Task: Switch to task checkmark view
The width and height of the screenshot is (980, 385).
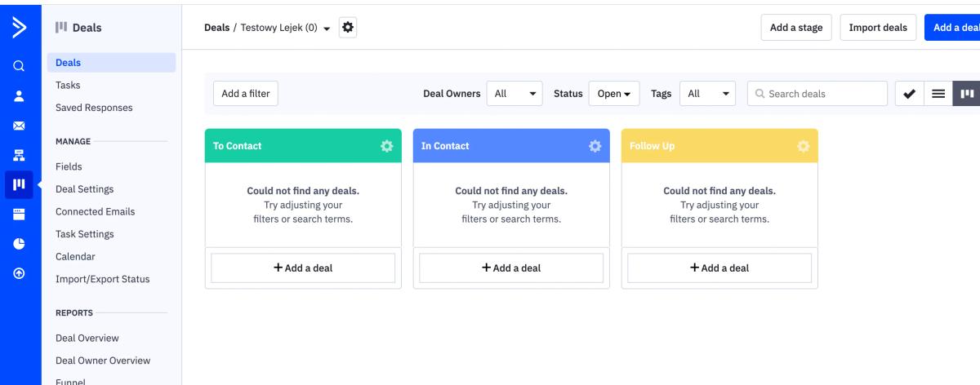Action: pos(909,94)
